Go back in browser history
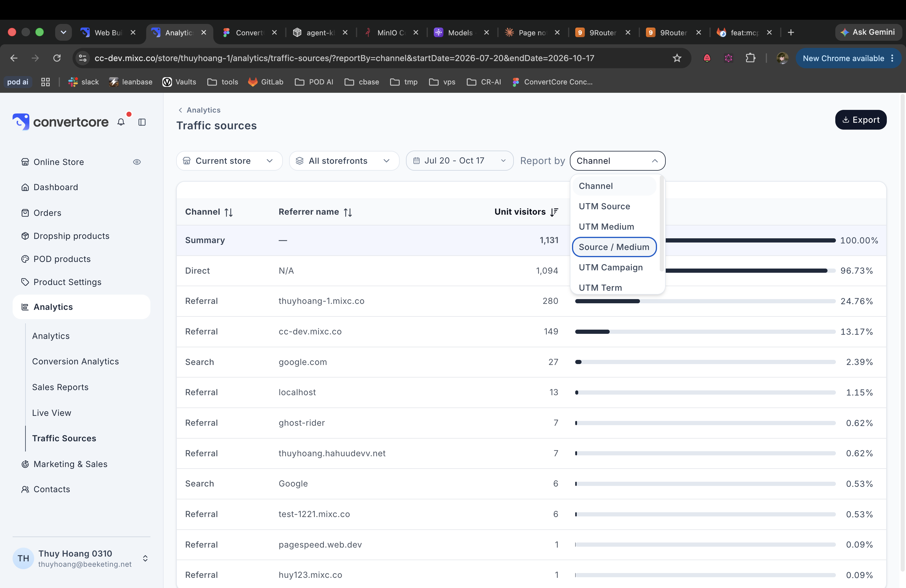 tap(14, 58)
